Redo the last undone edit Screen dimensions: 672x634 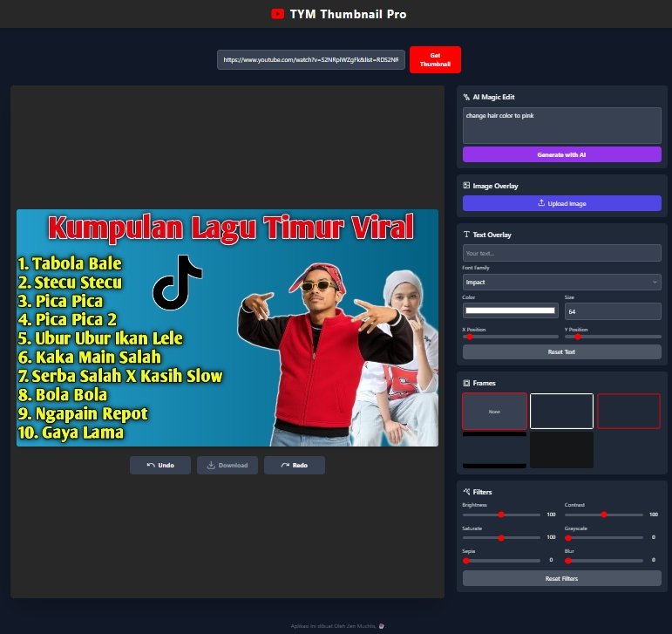point(294,466)
